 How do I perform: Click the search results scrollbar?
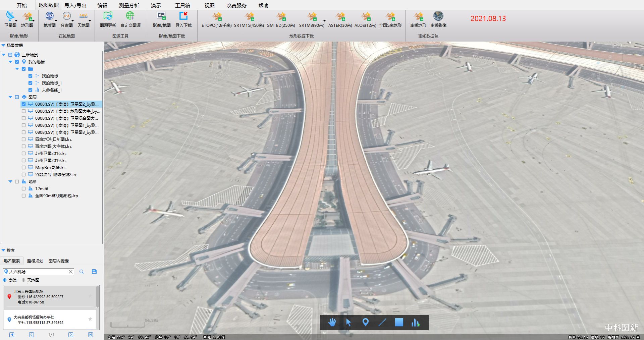(x=98, y=297)
